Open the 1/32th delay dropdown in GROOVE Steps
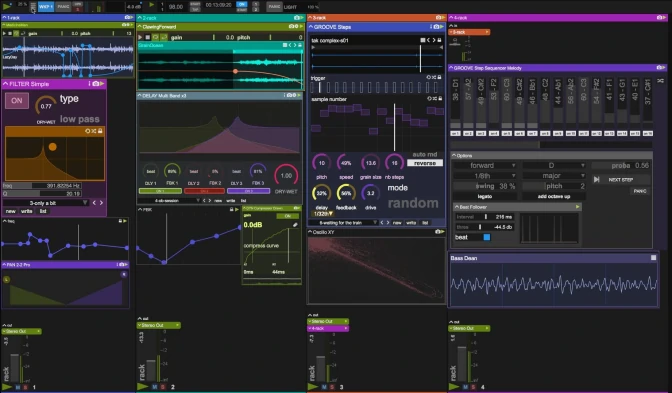 pyautogui.click(x=323, y=213)
